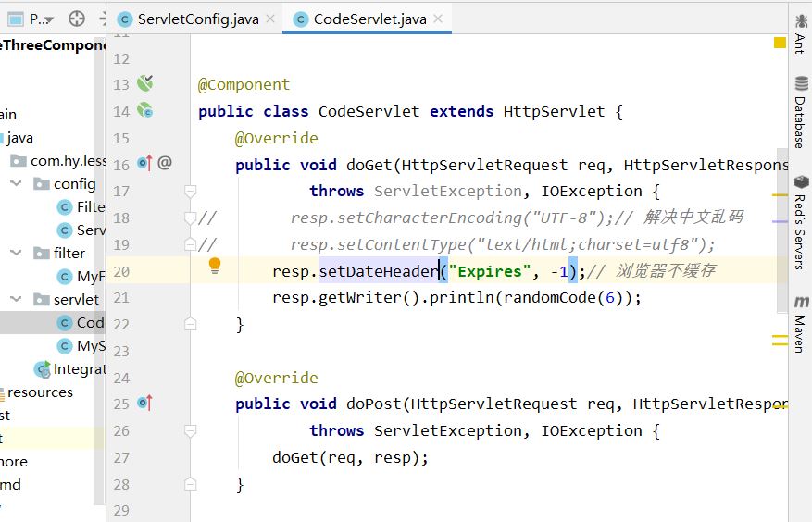Select the config folder
The height and width of the screenshot is (522, 812).
click(x=65, y=184)
